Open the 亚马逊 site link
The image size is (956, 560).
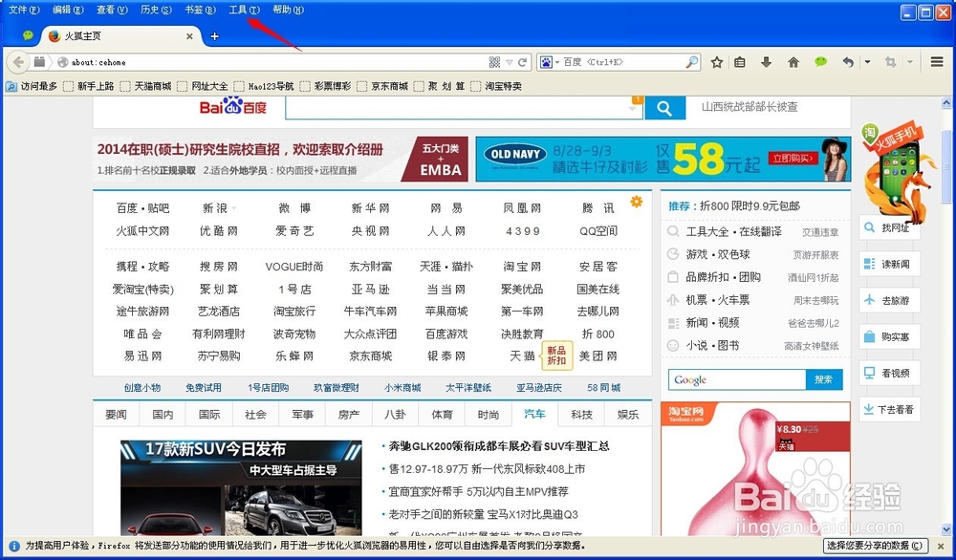[x=370, y=289]
